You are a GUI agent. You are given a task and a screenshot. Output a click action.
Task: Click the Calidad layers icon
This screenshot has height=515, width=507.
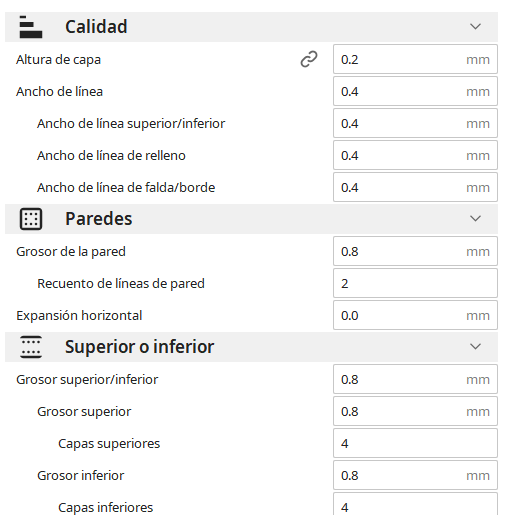[x=31, y=27]
